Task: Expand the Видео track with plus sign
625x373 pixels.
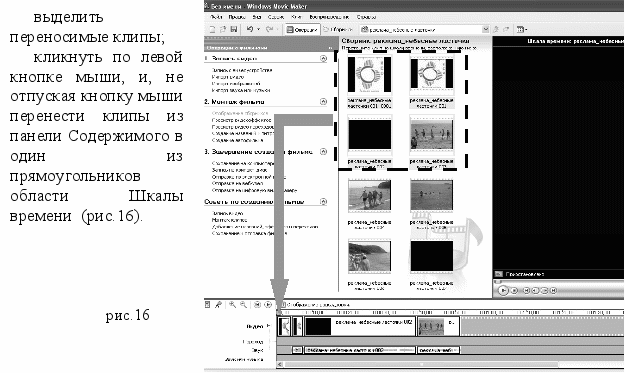Action: tap(268, 326)
